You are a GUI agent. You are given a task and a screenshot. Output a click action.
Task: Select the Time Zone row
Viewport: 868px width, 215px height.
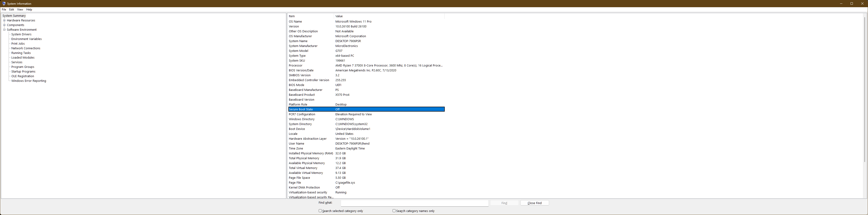pyautogui.click(x=366, y=149)
